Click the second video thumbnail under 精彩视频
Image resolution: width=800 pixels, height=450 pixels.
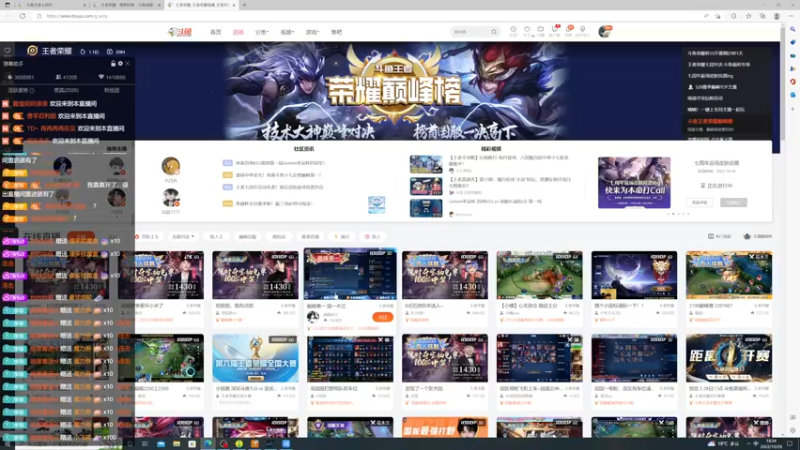pyautogui.click(x=426, y=186)
